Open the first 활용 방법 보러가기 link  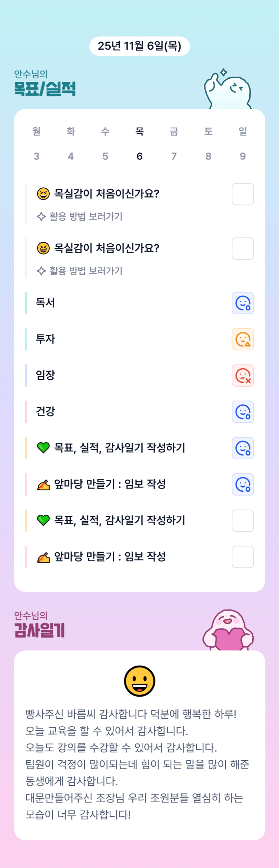tap(80, 216)
